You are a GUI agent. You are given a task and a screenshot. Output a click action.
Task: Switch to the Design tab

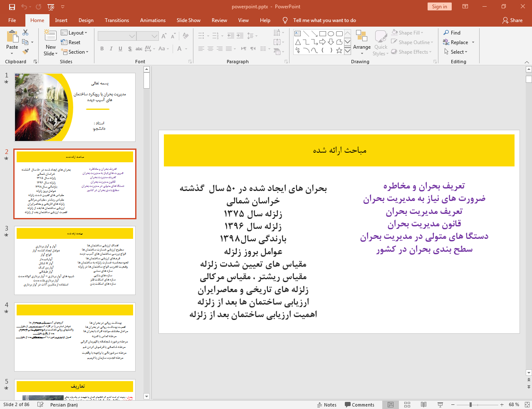coord(86,20)
